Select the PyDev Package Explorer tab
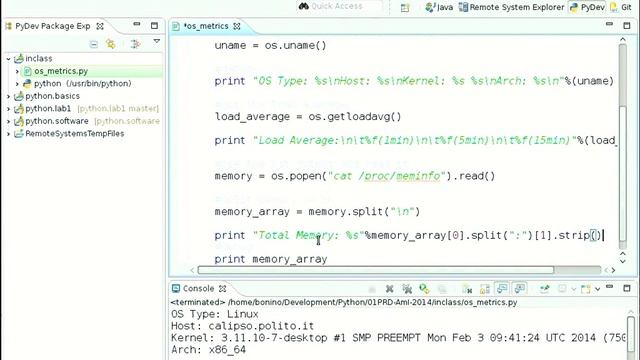The height and width of the screenshot is (360, 640). tap(52, 26)
